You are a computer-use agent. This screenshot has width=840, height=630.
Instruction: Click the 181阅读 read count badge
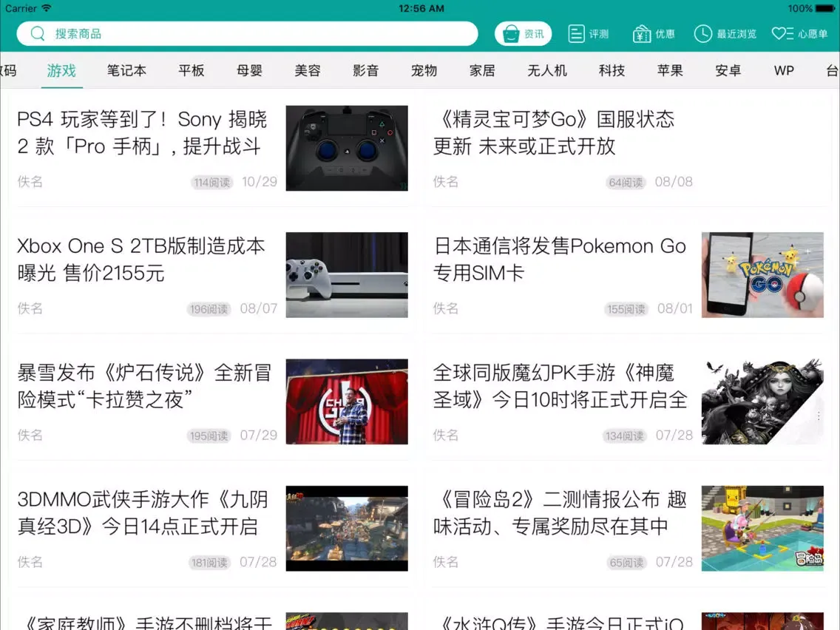pos(209,563)
